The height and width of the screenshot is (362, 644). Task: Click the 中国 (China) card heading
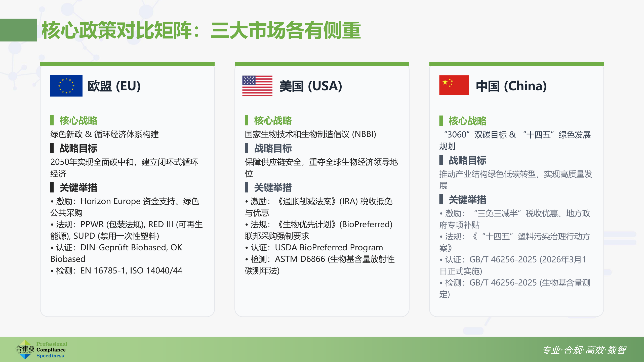(511, 86)
